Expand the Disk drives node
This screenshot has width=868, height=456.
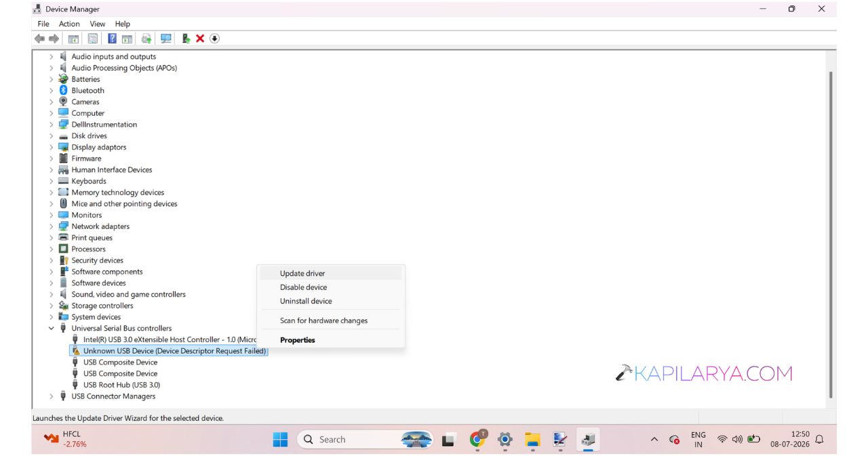coord(51,136)
